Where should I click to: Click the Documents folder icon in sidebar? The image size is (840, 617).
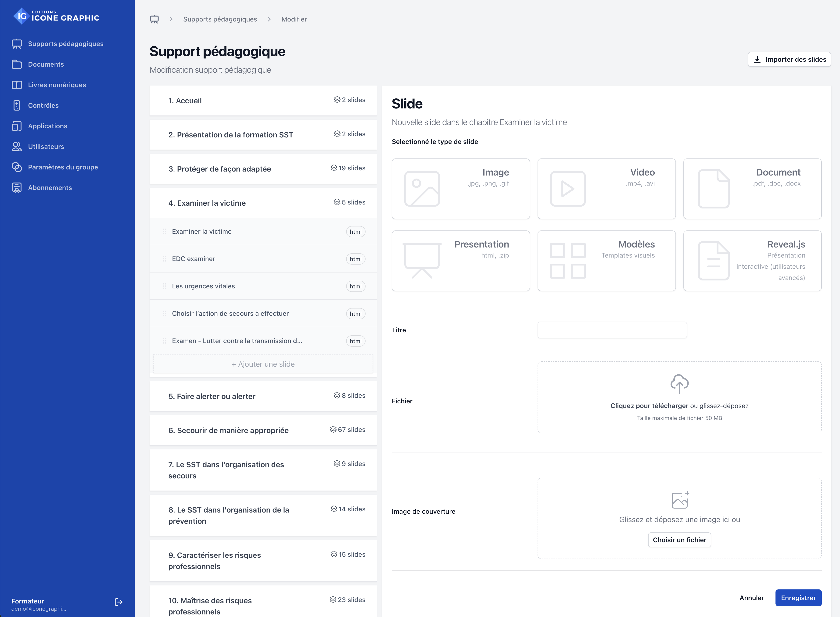click(17, 64)
